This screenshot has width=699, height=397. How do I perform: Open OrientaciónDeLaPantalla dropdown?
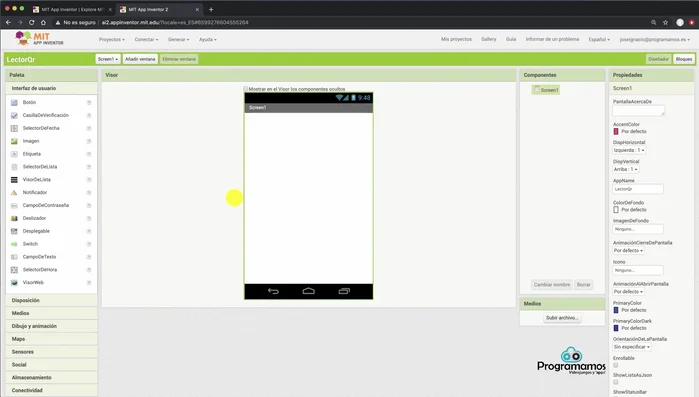(632, 347)
